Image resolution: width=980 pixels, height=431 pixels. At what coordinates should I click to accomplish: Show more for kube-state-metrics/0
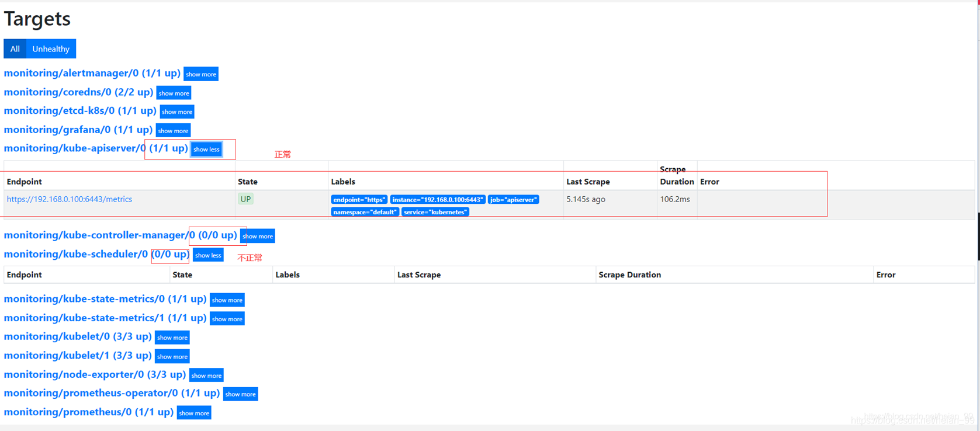[227, 300]
